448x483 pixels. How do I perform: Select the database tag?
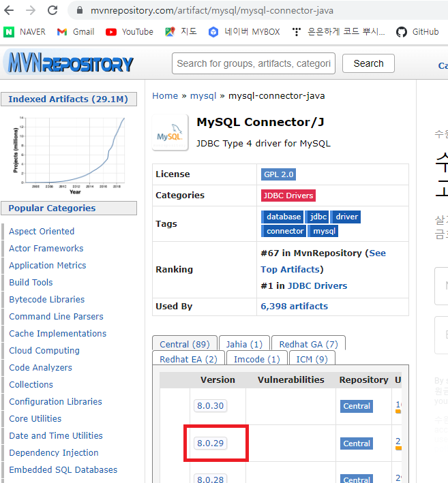(x=282, y=217)
